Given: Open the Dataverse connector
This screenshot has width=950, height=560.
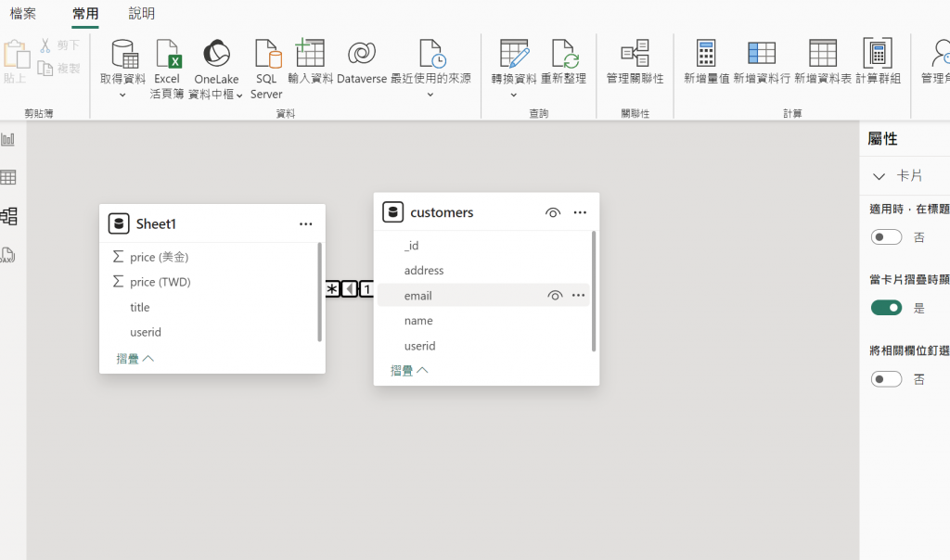Looking at the screenshot, I should point(362,53).
